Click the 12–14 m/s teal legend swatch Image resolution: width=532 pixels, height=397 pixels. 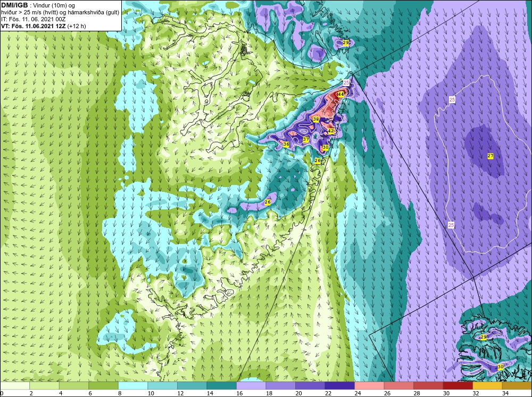coord(192,386)
